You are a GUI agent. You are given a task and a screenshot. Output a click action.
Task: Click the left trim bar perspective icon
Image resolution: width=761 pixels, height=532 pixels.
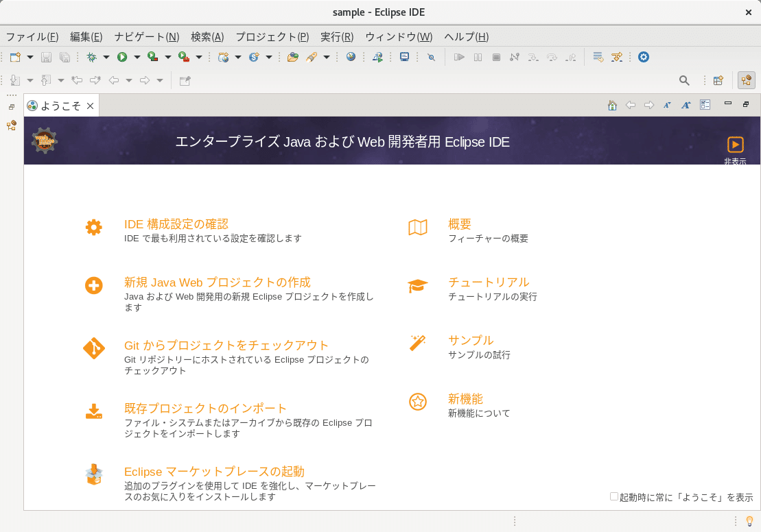tap(12, 125)
